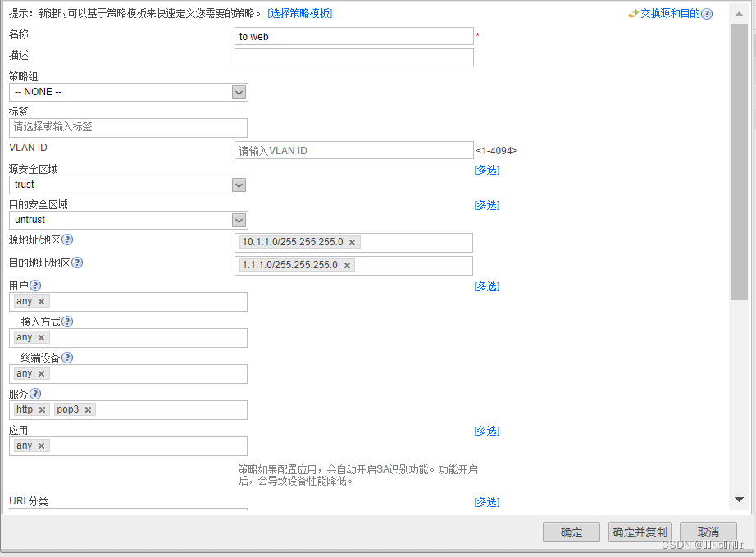Click the <1-4094> VLAN range hint

pos(496,150)
